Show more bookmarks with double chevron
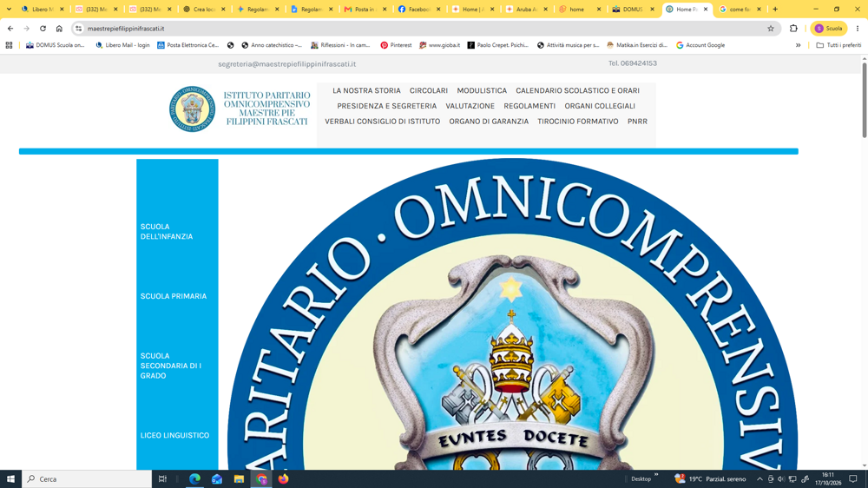This screenshot has height=488, width=868. coord(799,45)
